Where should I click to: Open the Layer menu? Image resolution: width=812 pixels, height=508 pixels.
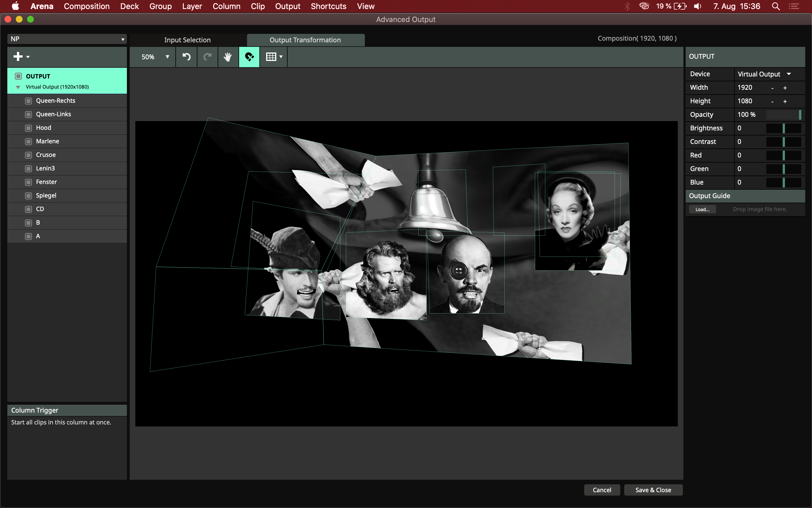coord(192,6)
